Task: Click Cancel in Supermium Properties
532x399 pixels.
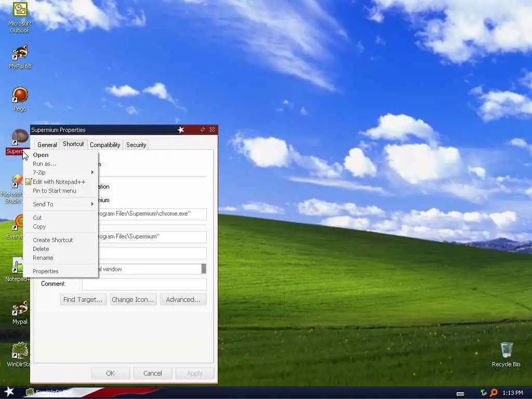Action: coord(153,373)
